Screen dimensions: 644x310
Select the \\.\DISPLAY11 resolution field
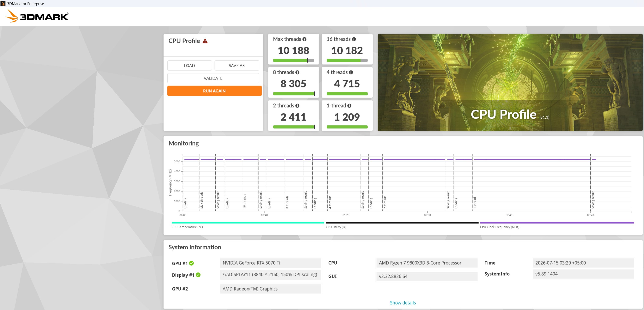click(x=270, y=275)
